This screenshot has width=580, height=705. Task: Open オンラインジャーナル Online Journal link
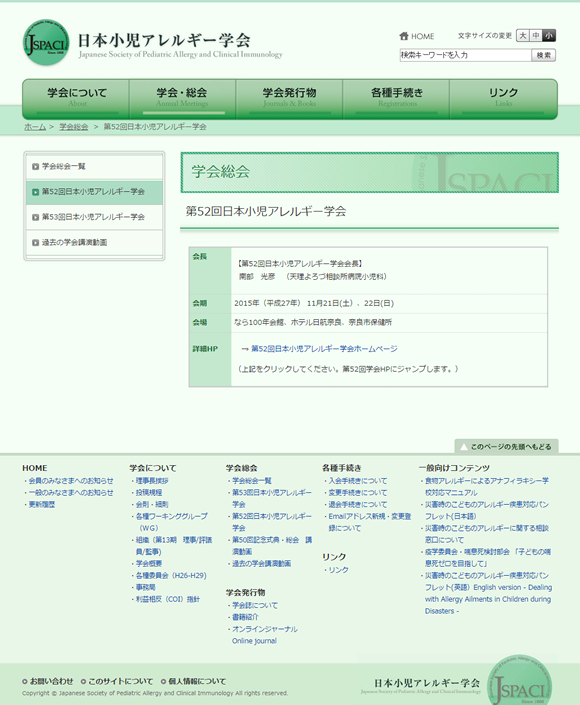coord(265,635)
